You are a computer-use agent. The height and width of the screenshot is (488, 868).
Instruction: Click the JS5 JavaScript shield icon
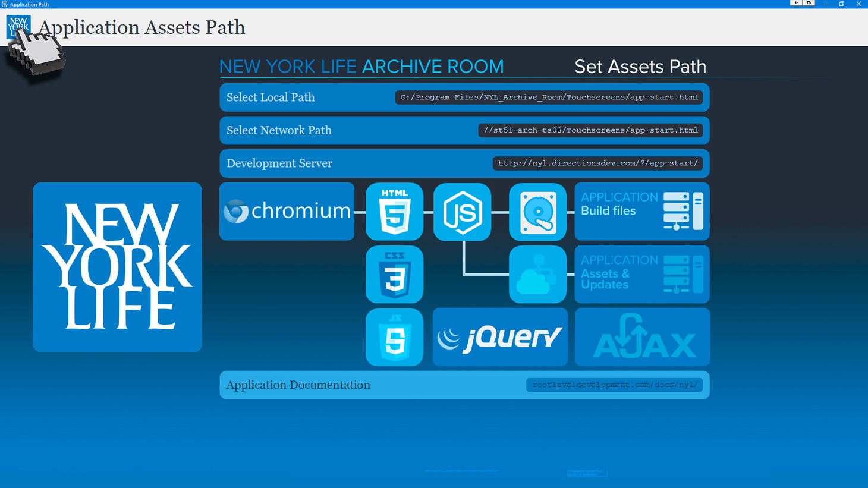click(x=394, y=337)
